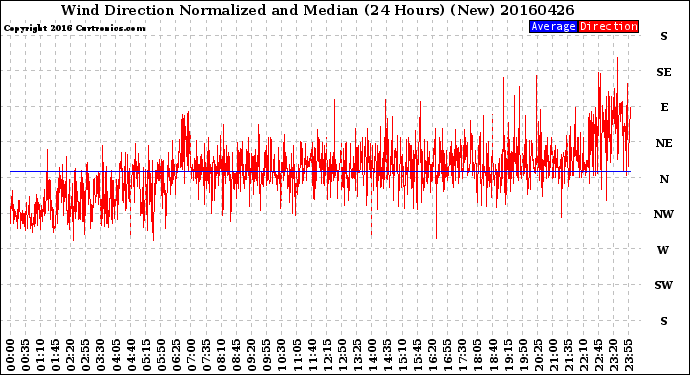Click the NE direction axis label

tap(664, 143)
